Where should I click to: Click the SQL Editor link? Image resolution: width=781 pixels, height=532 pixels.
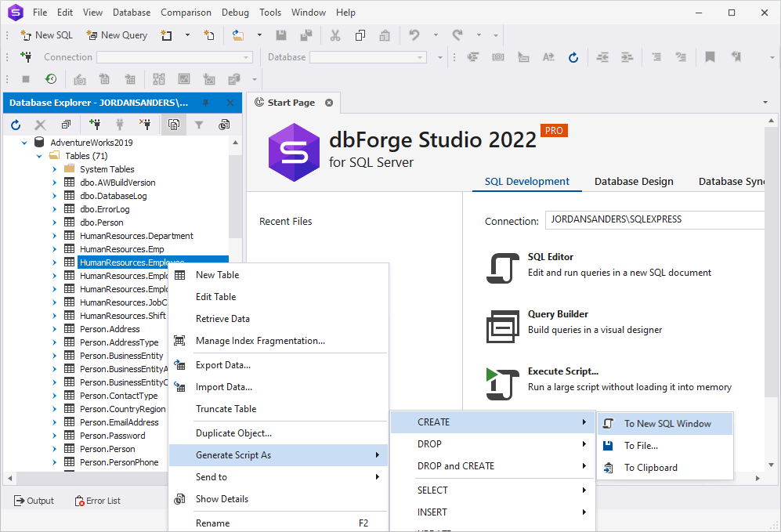(x=551, y=257)
